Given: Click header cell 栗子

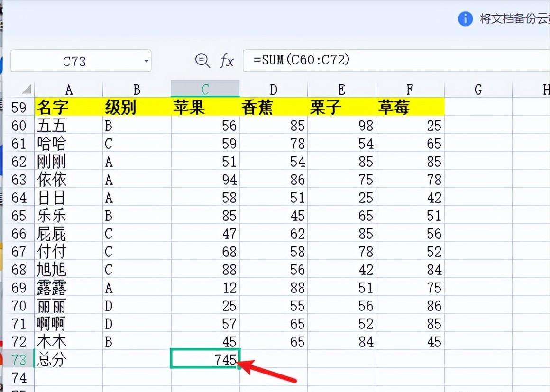Looking at the screenshot, I should coord(342,107).
